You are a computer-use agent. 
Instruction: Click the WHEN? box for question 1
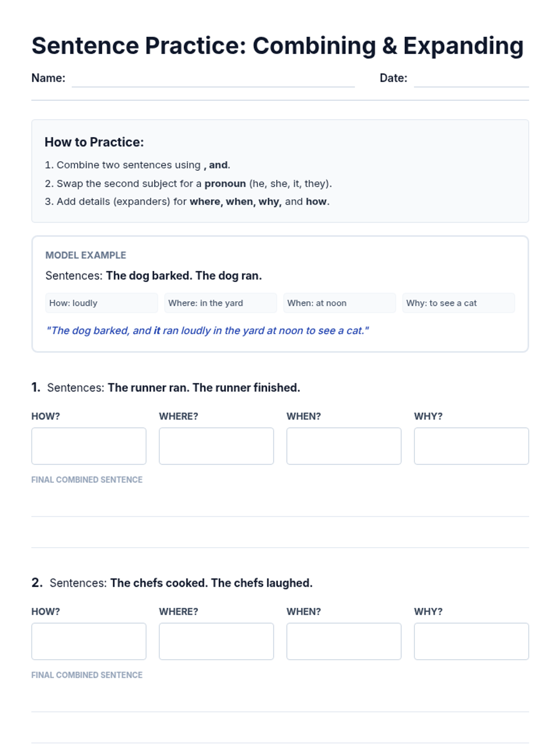click(343, 446)
